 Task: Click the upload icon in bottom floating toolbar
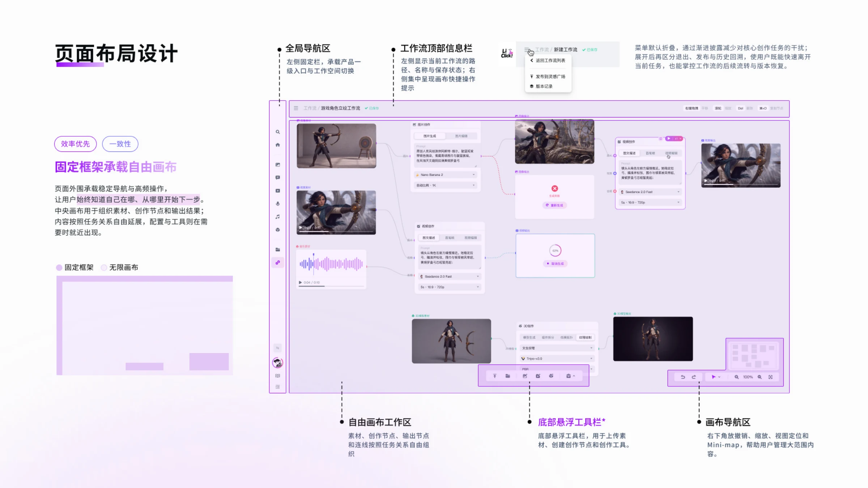point(495,376)
